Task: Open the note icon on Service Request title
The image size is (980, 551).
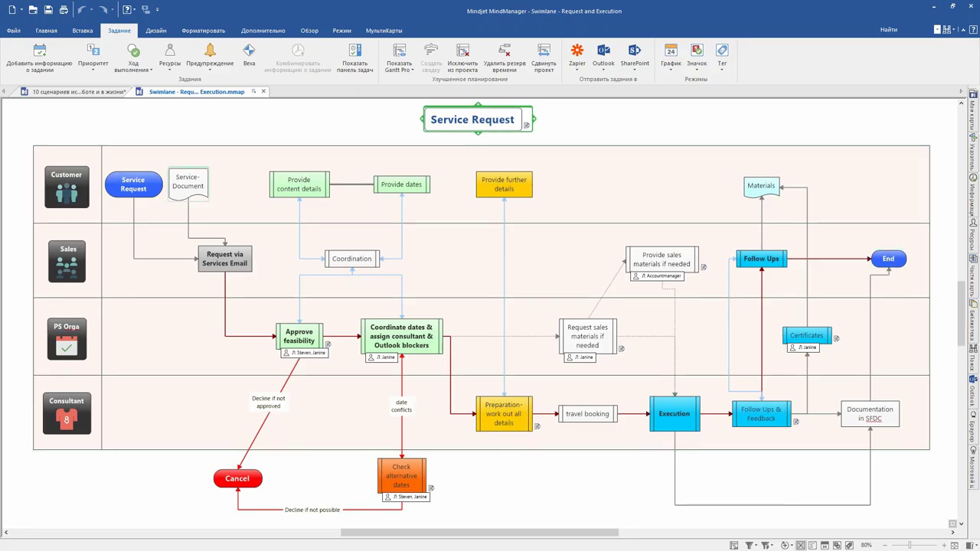Action: coord(527,125)
